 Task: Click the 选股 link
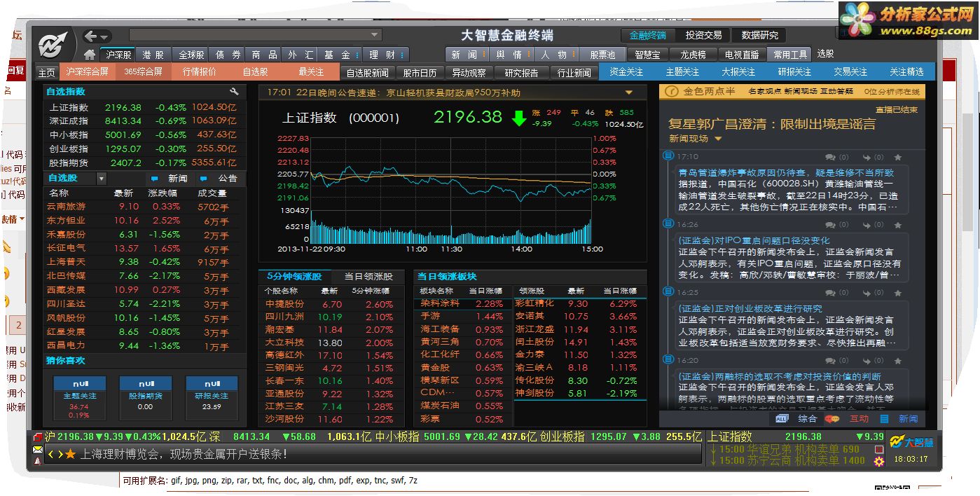point(825,54)
